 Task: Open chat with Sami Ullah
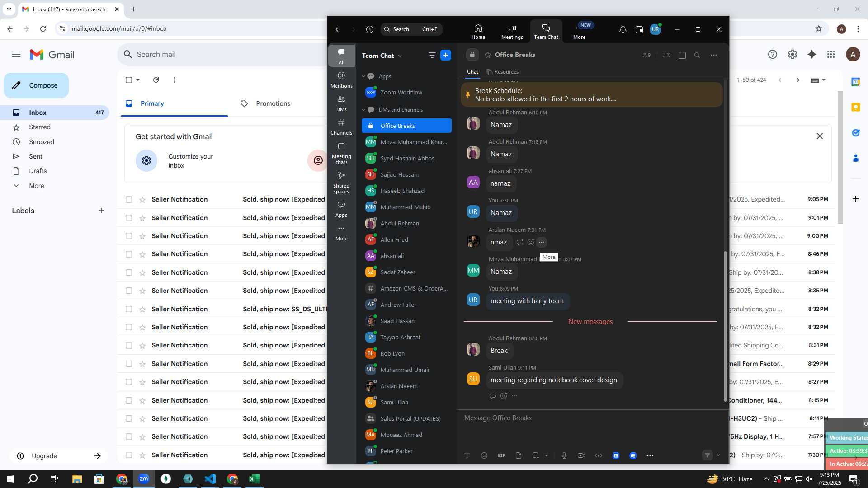click(407, 402)
